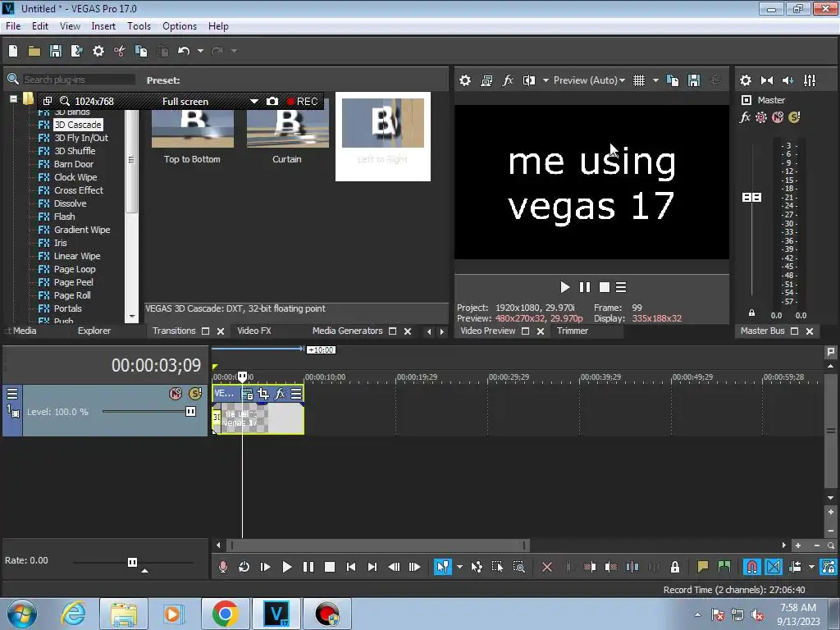Expand the overlays grid dropdown arrow
Screen dimensions: 840x630
655,80
